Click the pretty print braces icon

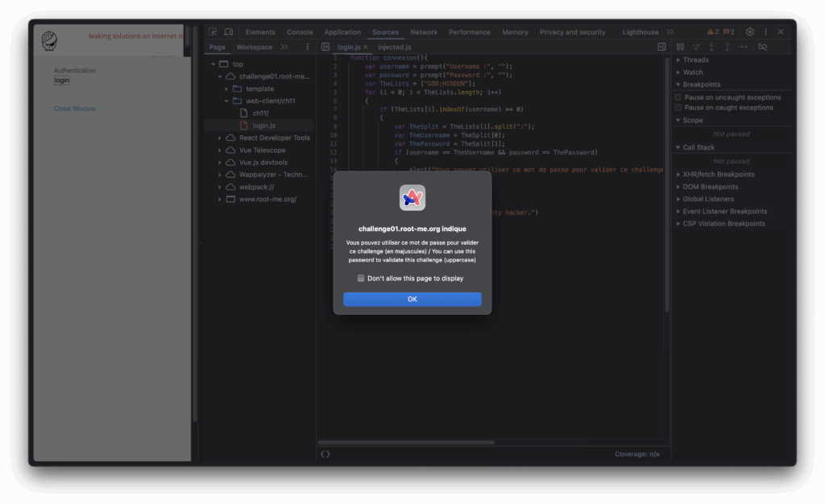click(325, 454)
